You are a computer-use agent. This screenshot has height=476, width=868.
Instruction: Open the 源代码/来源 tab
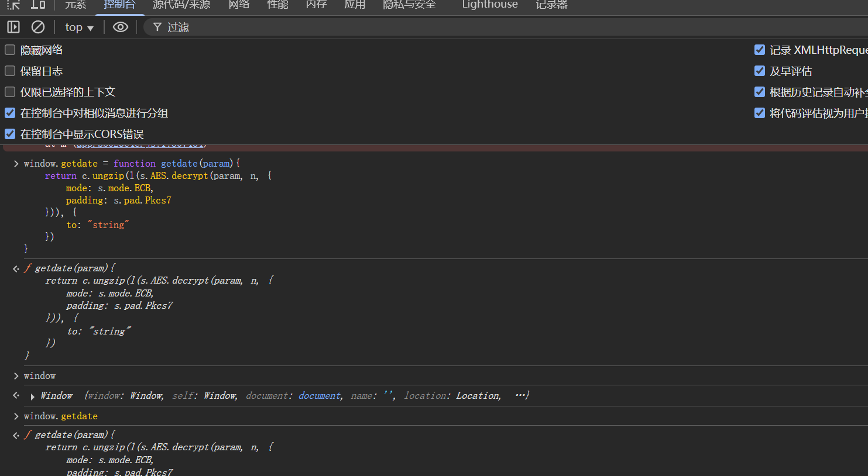tap(181, 5)
